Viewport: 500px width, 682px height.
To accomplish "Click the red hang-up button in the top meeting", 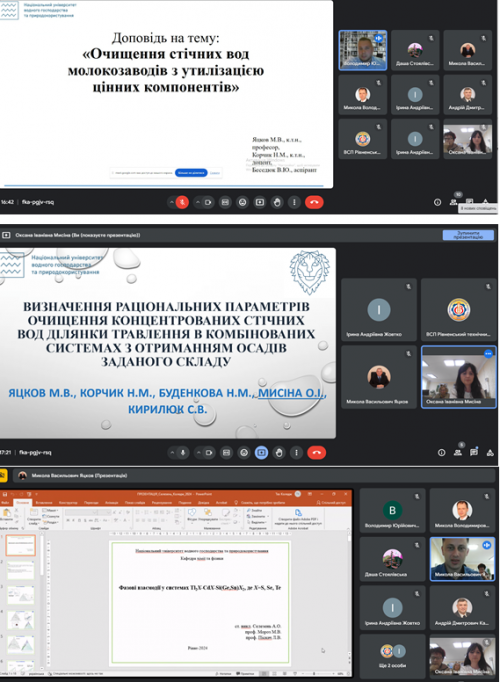I will tap(314, 202).
